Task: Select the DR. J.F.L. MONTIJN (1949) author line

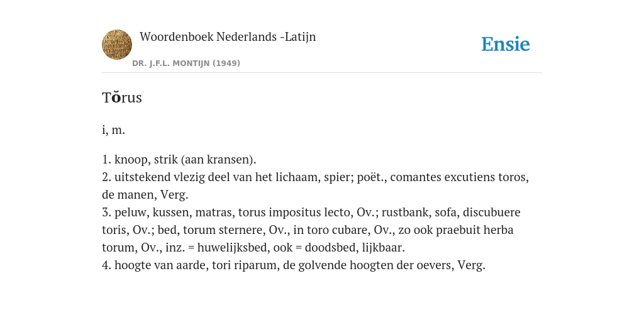Action: coord(186,64)
